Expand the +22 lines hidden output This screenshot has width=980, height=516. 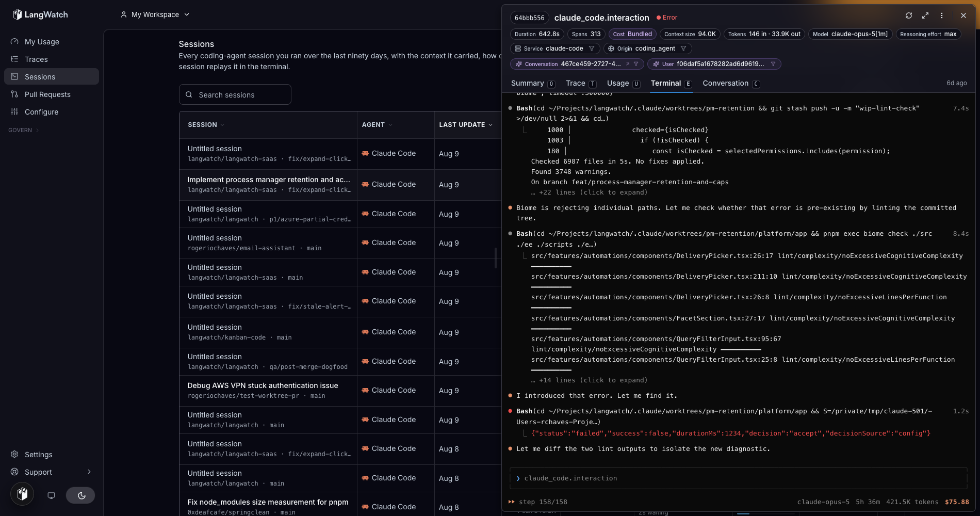[589, 192]
